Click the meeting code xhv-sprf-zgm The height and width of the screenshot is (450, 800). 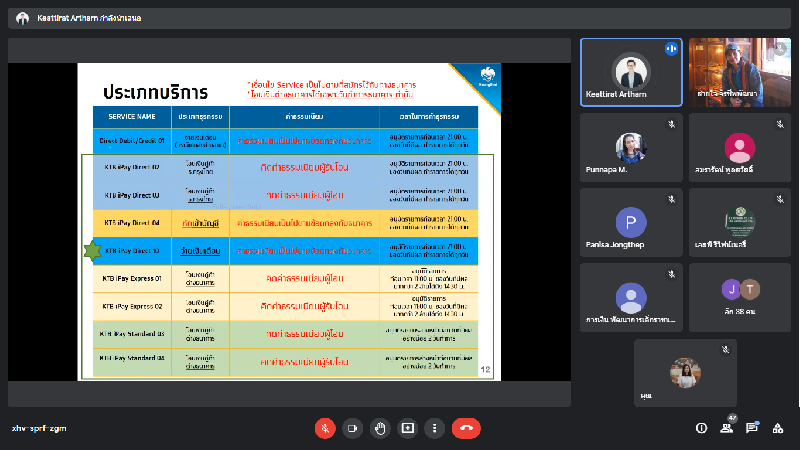click(x=38, y=428)
